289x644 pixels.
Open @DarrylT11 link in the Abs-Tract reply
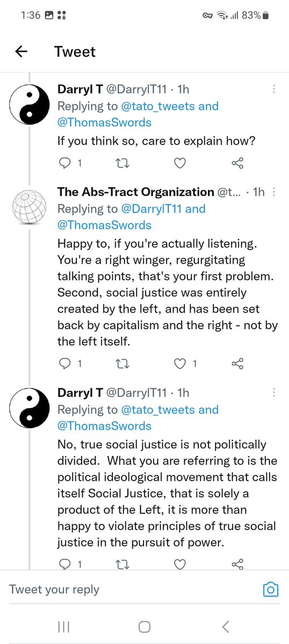(152, 208)
